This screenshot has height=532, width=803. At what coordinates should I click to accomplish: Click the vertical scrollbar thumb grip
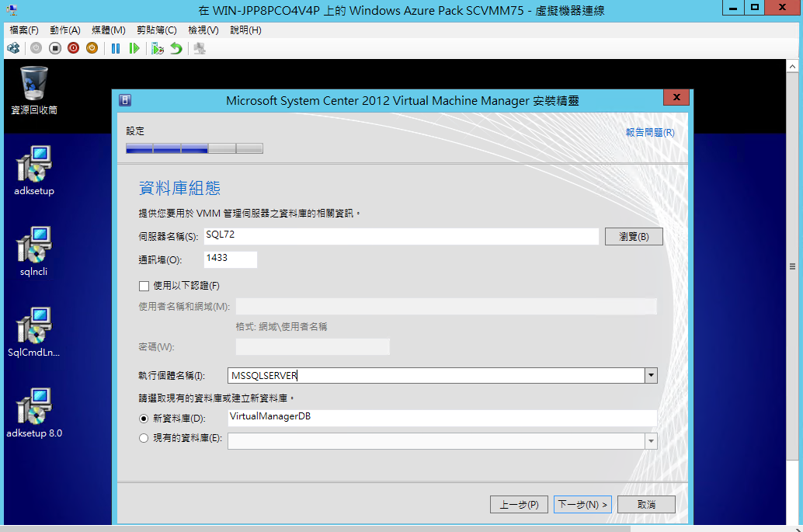pyautogui.click(x=792, y=266)
